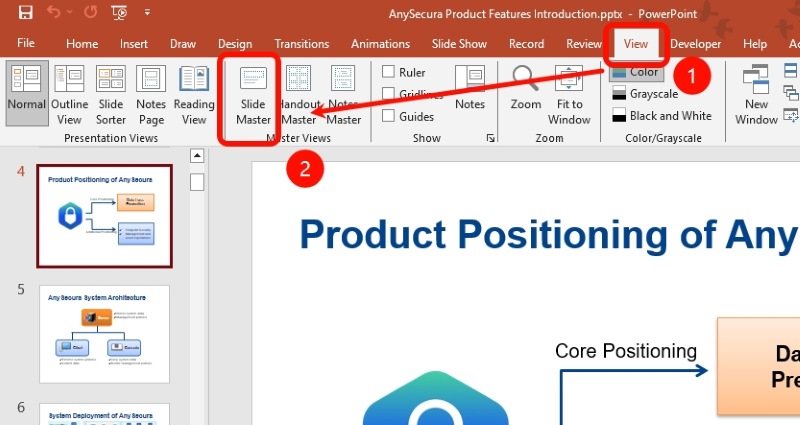Open Notes Master view
The height and width of the screenshot is (425, 800).
tap(343, 96)
